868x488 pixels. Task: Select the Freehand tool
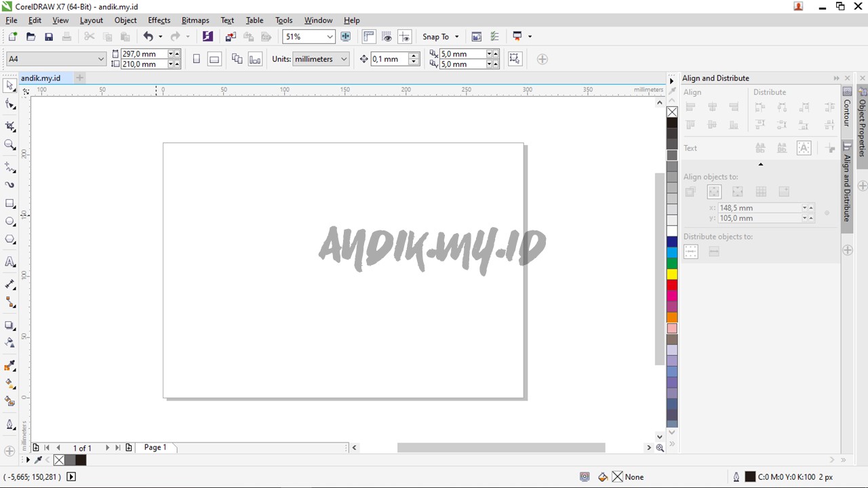pos(9,167)
